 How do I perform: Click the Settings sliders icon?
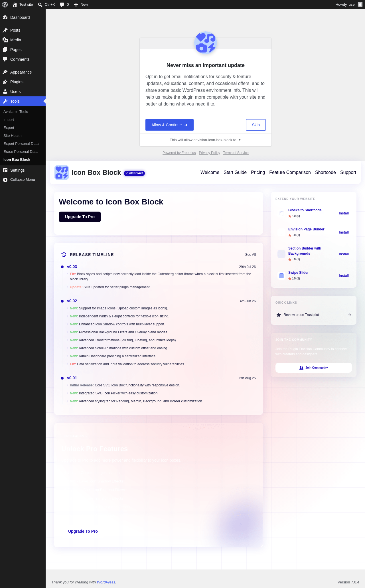point(5,170)
